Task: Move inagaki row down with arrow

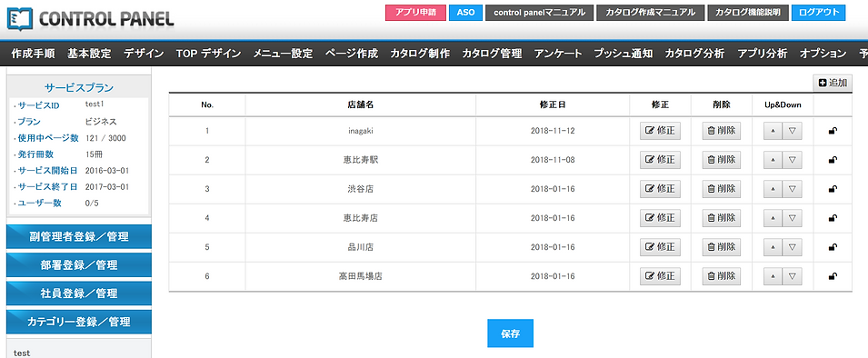Action: tap(793, 131)
